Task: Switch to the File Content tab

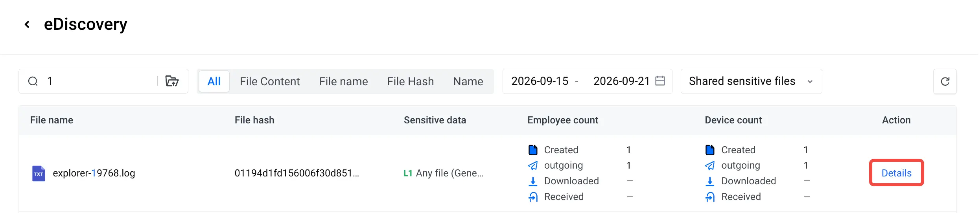Action: tap(270, 81)
